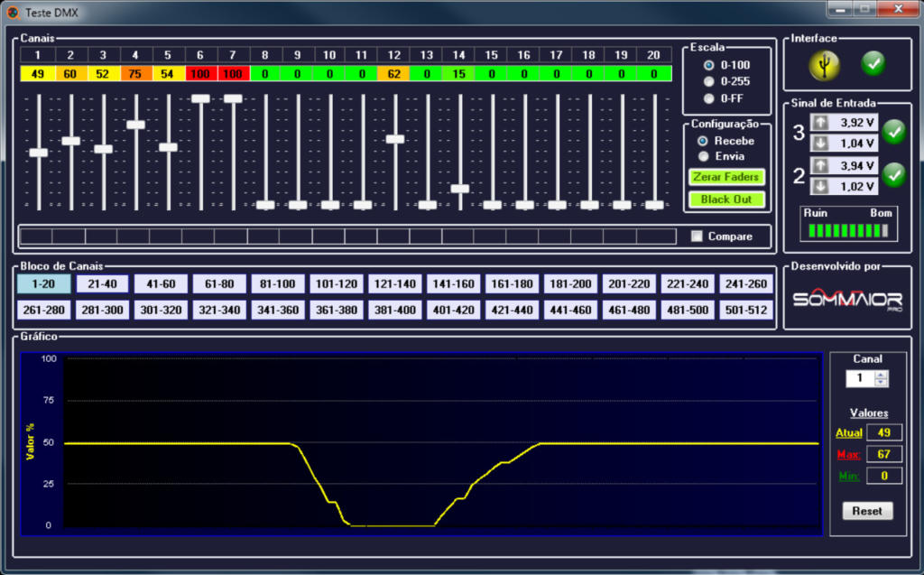Click the yellow USB interface icon

tap(824, 63)
